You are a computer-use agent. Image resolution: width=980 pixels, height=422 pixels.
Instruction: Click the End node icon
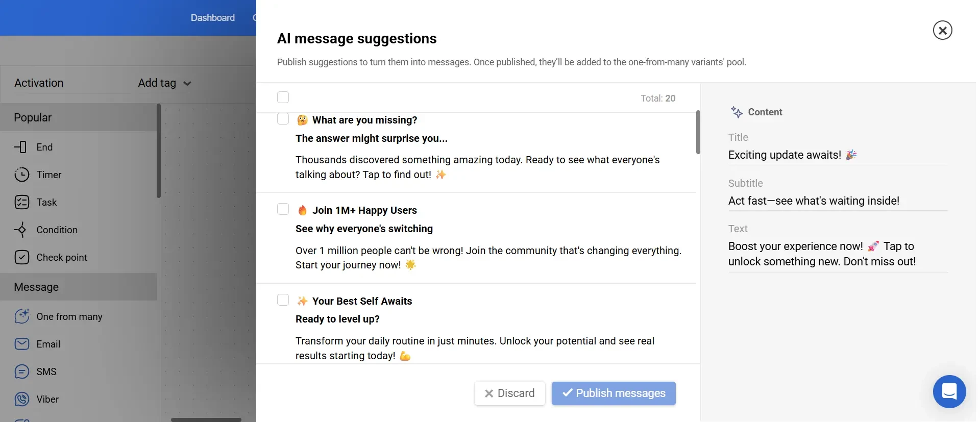[21, 147]
